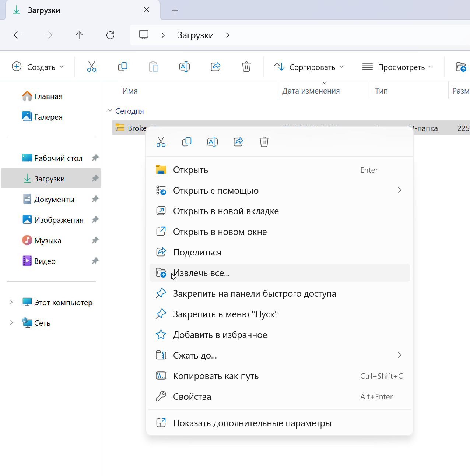Open the Создать dropdown menu

38,67
